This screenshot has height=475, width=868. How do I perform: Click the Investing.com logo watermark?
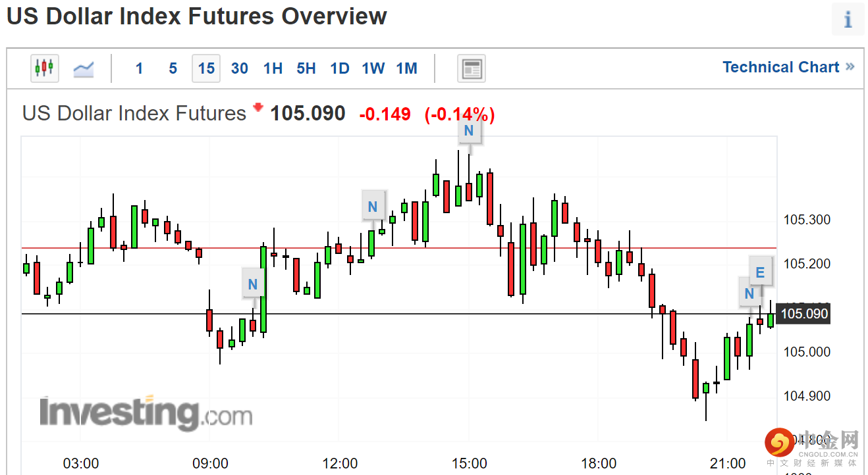coord(146,414)
